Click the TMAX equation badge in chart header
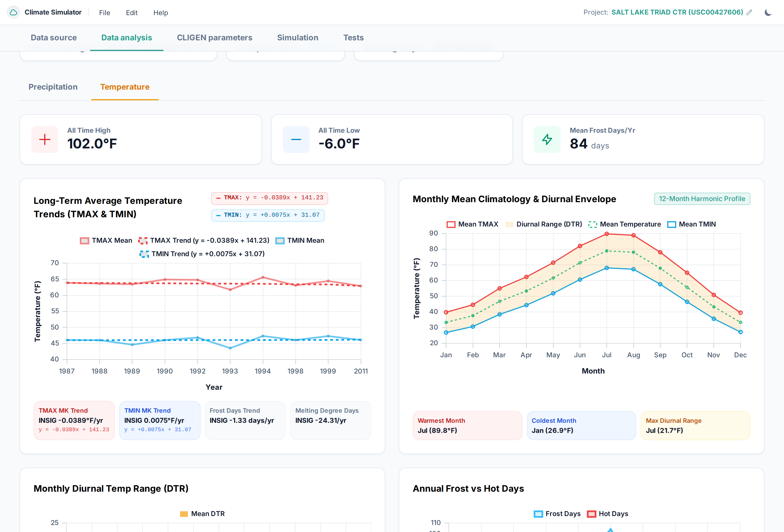This screenshot has height=532, width=784. [x=270, y=198]
